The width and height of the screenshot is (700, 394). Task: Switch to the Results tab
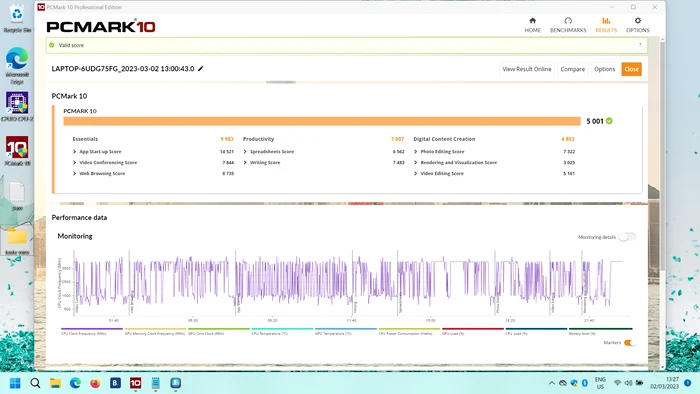606,25
